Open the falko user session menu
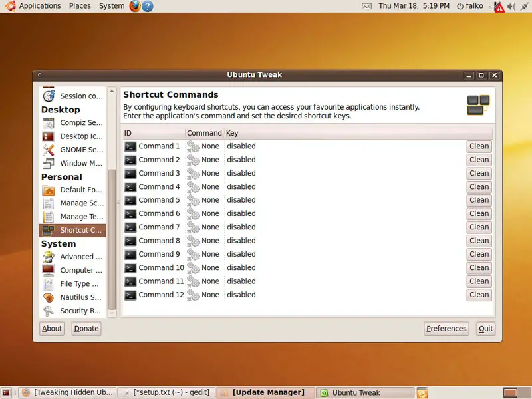Screen dimensions: 532x399 pos(470,6)
